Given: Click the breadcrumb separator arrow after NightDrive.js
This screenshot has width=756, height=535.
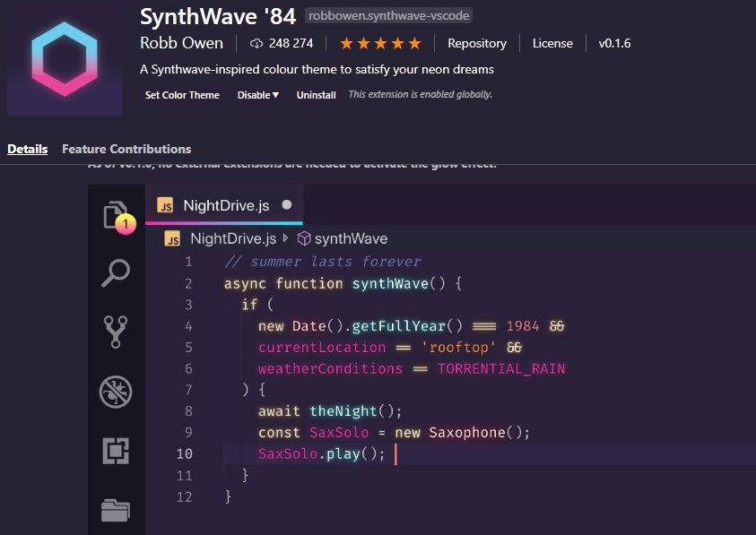Looking at the screenshot, I should coord(286,238).
